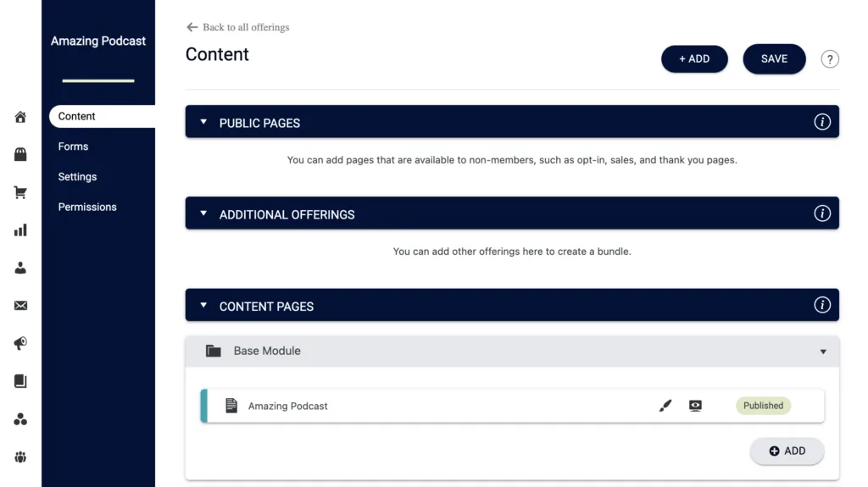This screenshot has width=868, height=487.
Task: Click the ADDITIONAL OFFERINGS header label
Action: [287, 215]
